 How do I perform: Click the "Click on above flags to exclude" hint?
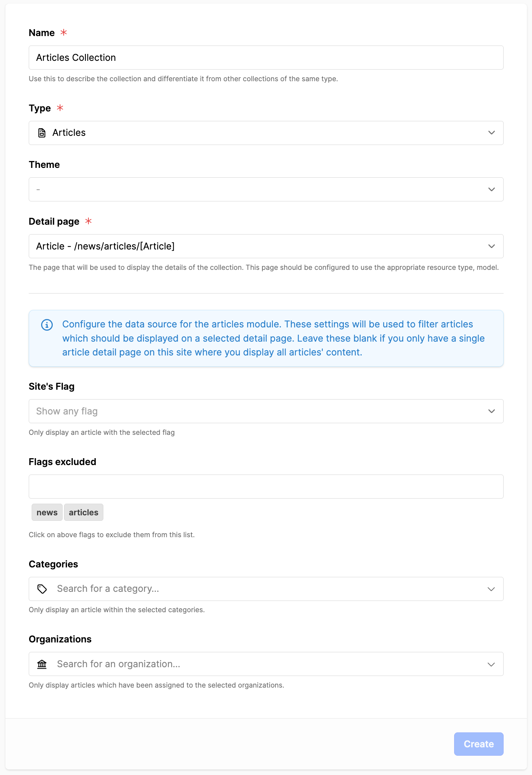(112, 535)
